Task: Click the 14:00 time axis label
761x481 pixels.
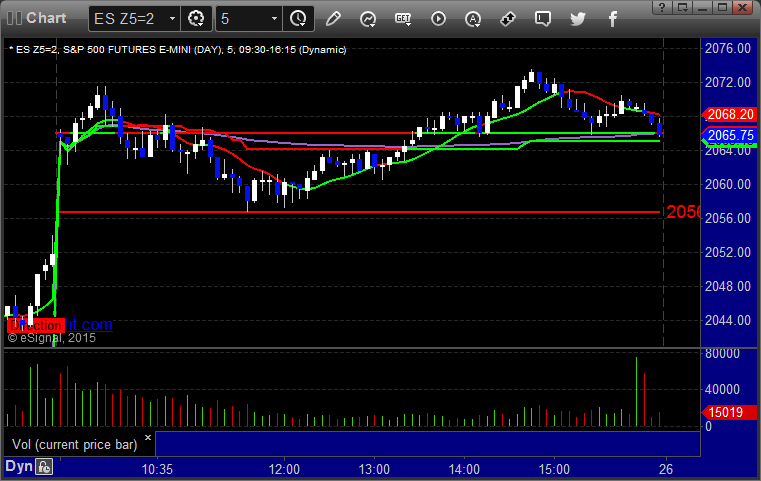Action: [x=464, y=469]
